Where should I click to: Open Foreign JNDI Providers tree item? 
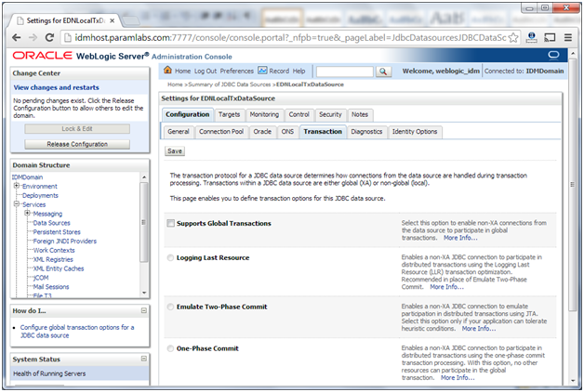(65, 241)
